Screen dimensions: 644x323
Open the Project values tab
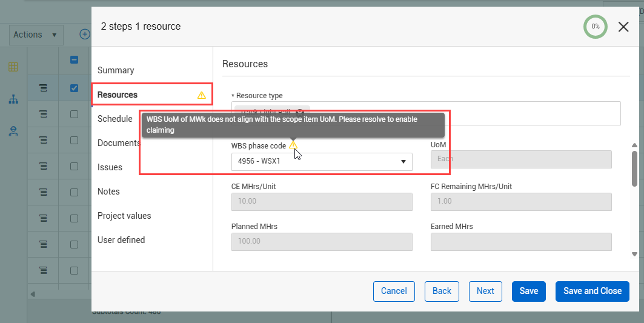click(124, 216)
